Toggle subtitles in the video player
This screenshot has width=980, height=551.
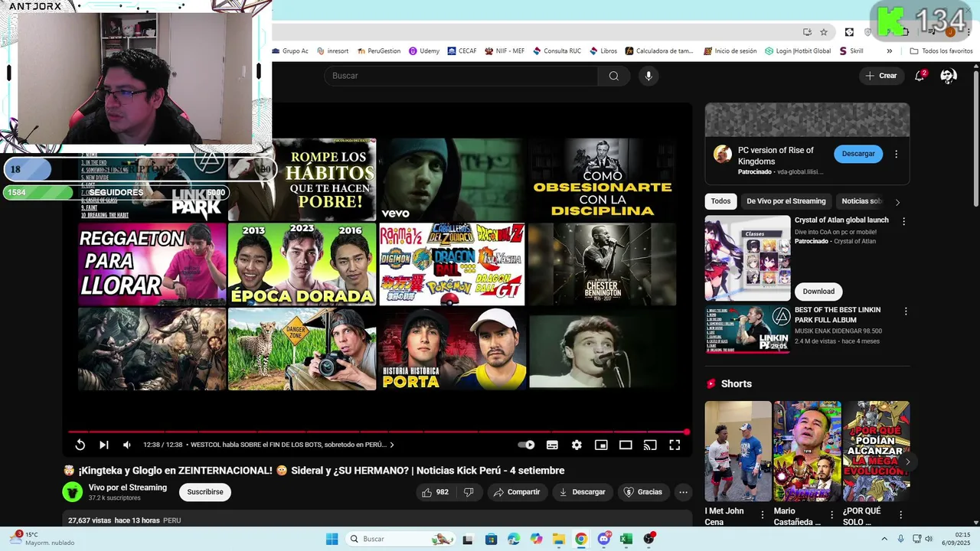552,445
